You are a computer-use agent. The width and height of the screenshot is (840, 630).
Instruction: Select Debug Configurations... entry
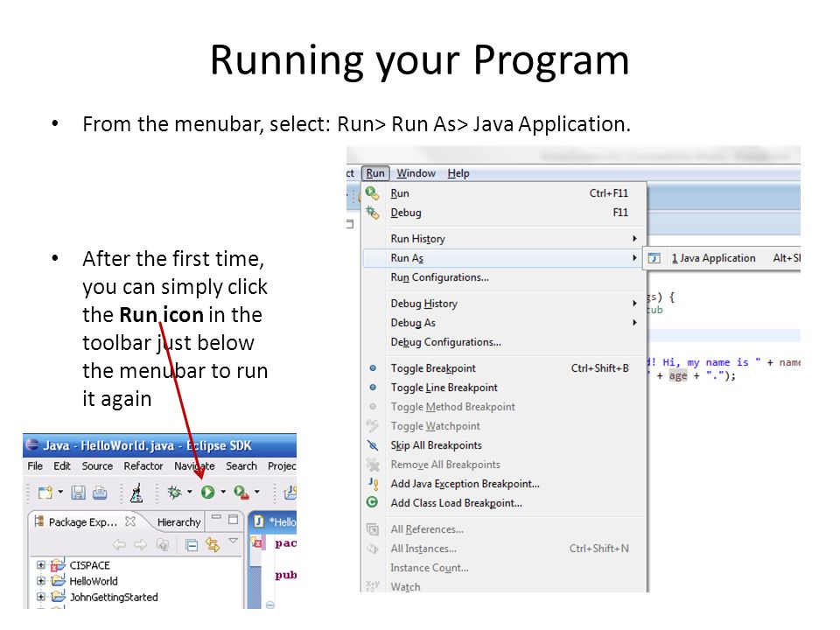(x=504, y=342)
